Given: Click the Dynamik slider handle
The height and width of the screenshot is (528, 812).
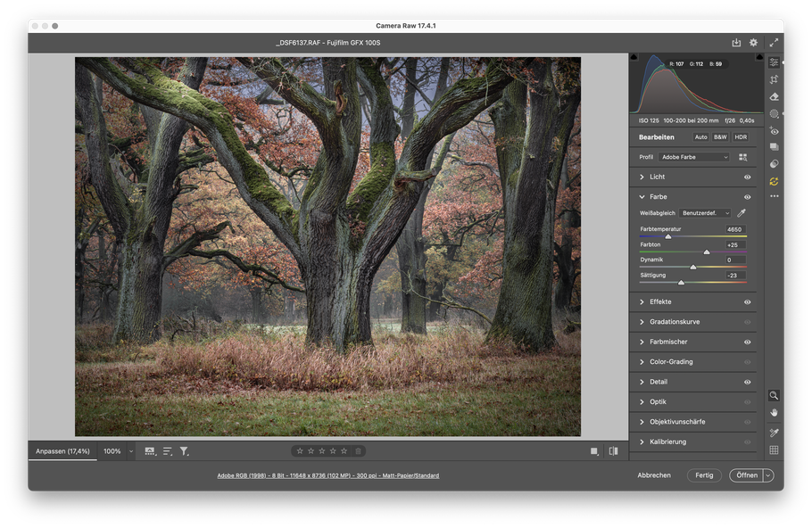Looking at the screenshot, I should click(x=693, y=267).
